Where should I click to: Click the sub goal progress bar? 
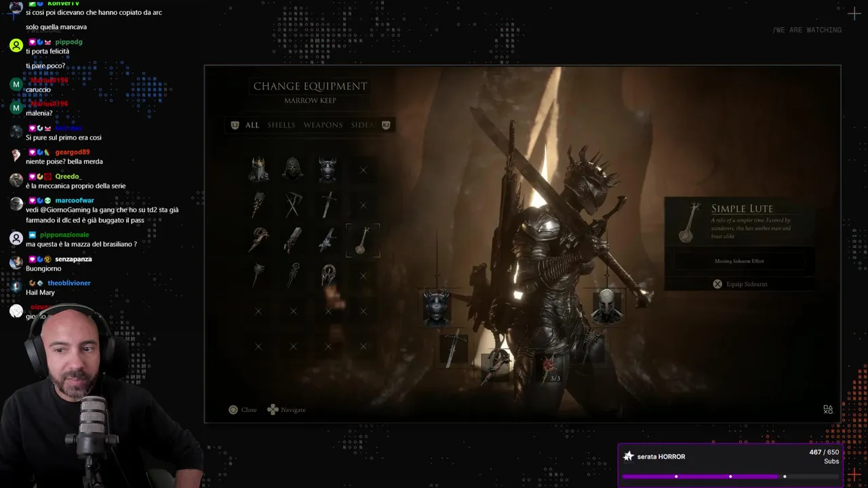[x=730, y=476]
